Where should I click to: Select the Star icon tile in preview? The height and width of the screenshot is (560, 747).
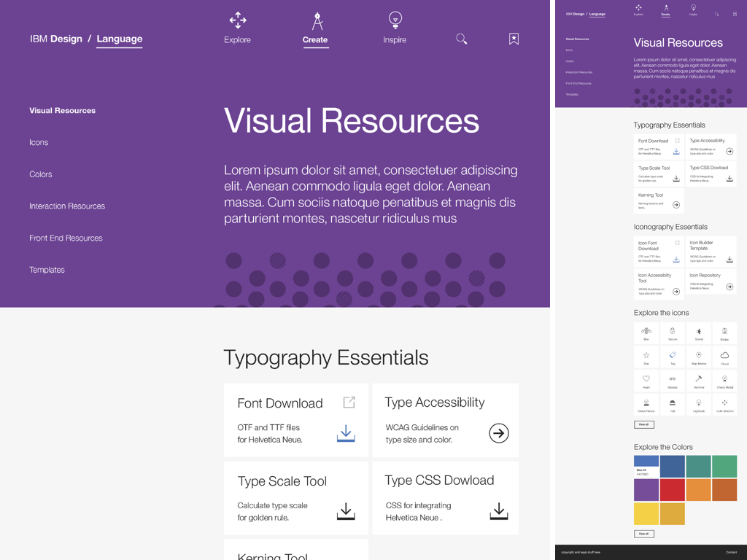click(646, 357)
